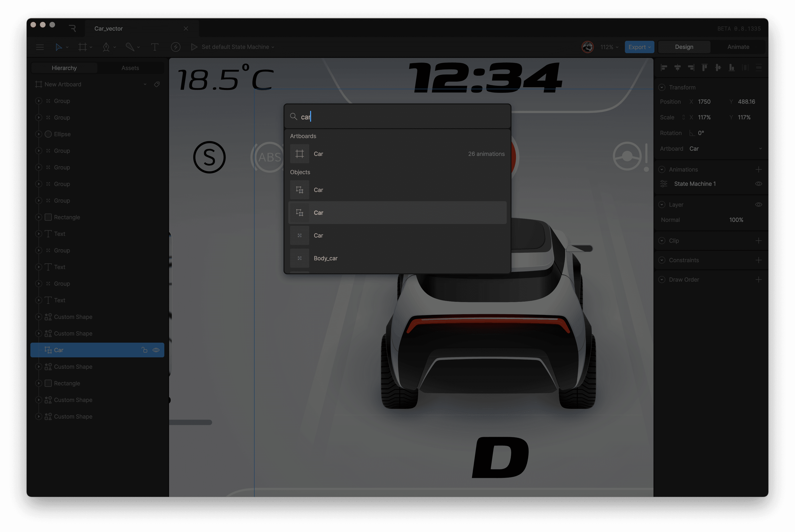Click the tag icon beside New Artboard
Screen dimensions: 795x532
[157, 84]
